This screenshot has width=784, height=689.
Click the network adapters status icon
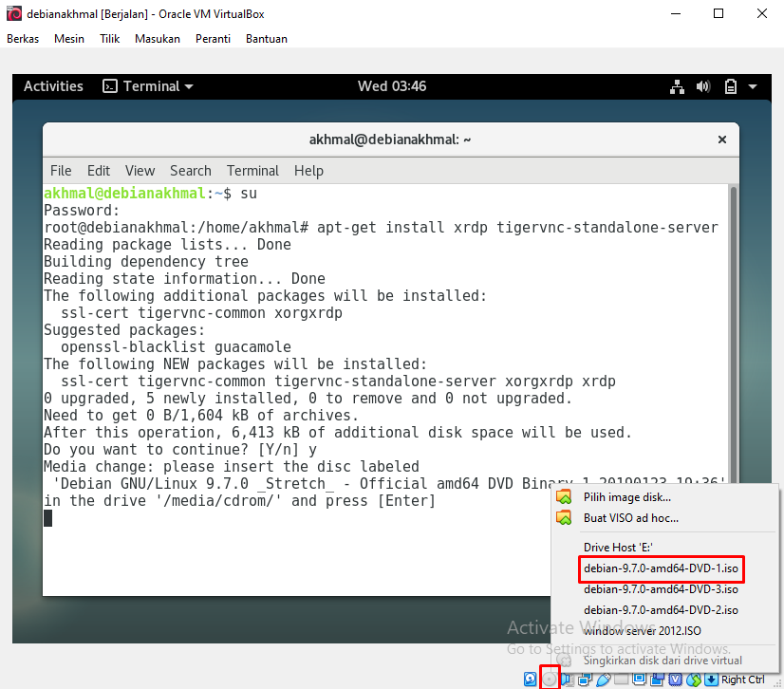585,679
